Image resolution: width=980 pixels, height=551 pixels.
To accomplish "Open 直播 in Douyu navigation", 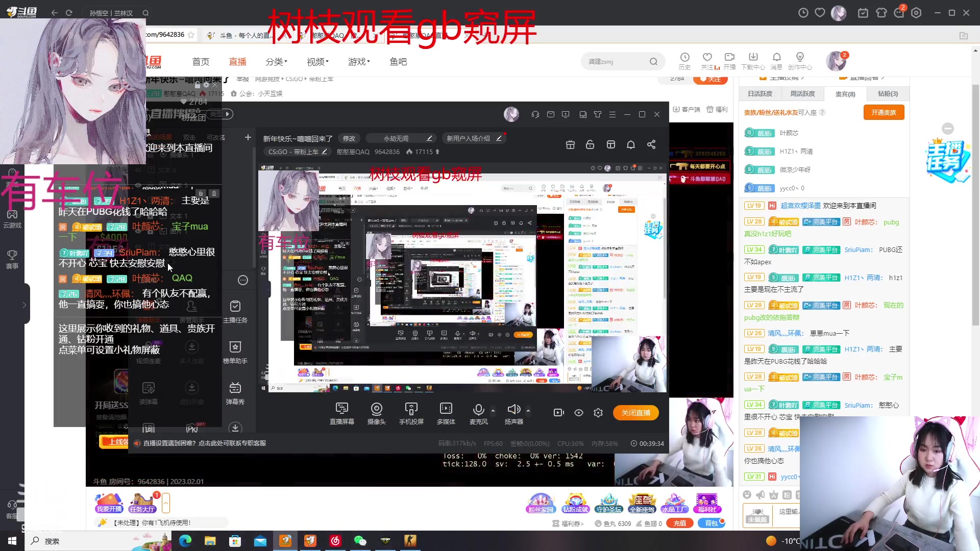I will pos(237,62).
